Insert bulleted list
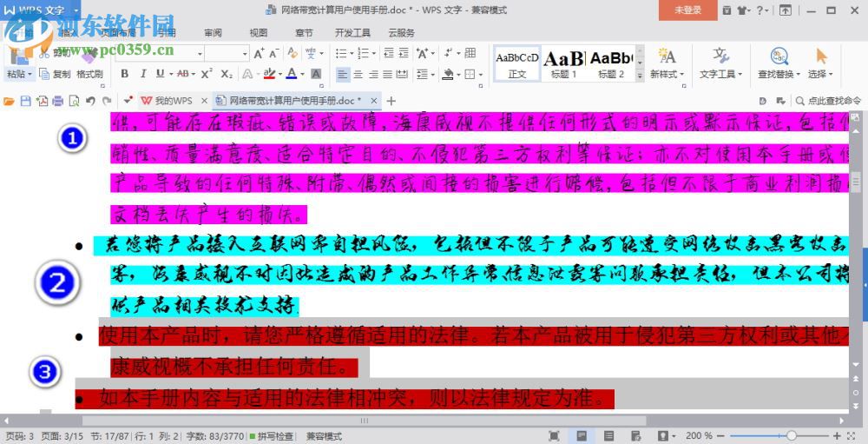The width and height of the screenshot is (868, 444). pos(341,53)
